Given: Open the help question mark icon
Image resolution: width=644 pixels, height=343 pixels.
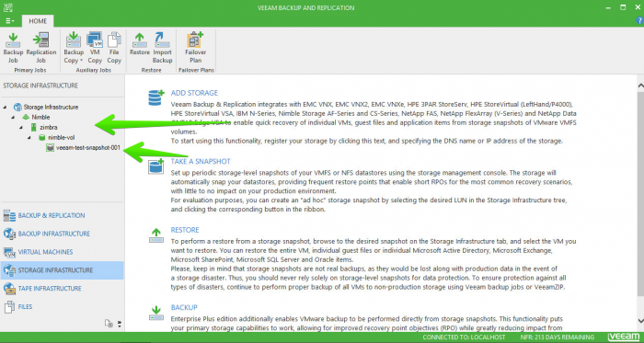Looking at the screenshot, I should [x=640, y=20].
